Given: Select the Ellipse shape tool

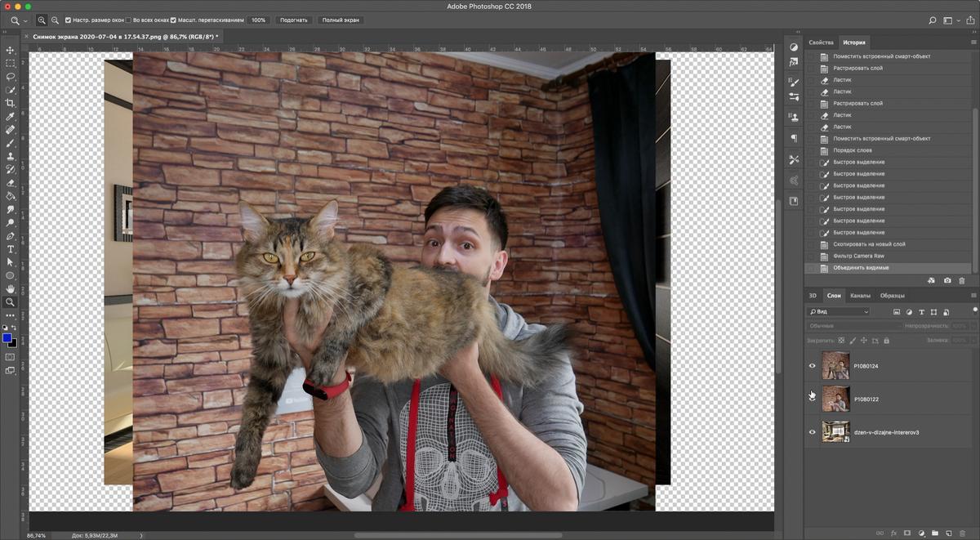Looking at the screenshot, I should (x=11, y=275).
